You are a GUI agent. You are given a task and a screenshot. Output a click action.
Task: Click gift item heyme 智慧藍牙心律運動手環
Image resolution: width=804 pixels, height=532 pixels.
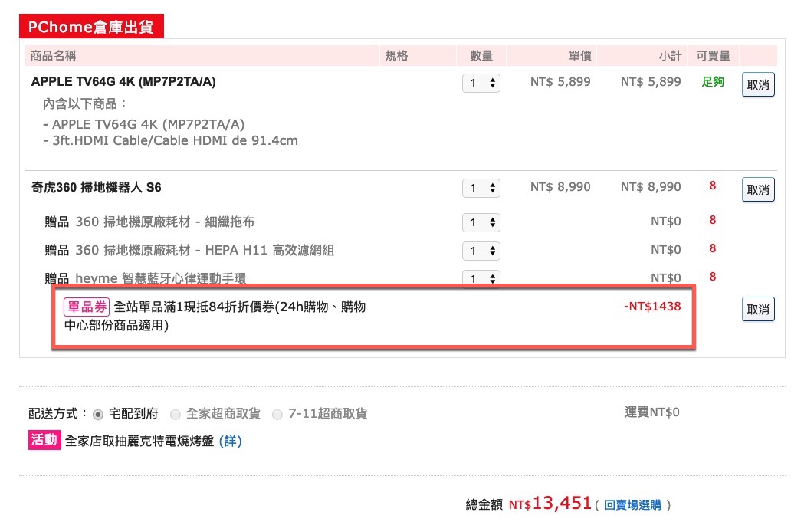click(160, 277)
